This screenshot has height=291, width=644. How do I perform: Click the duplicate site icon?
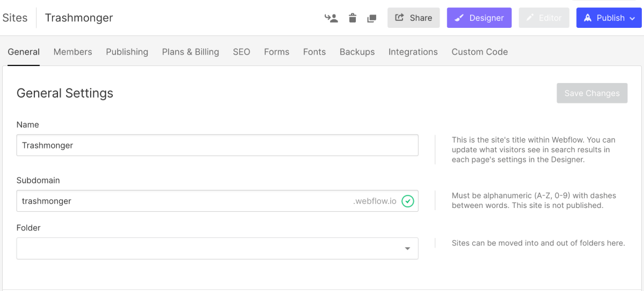pos(371,18)
